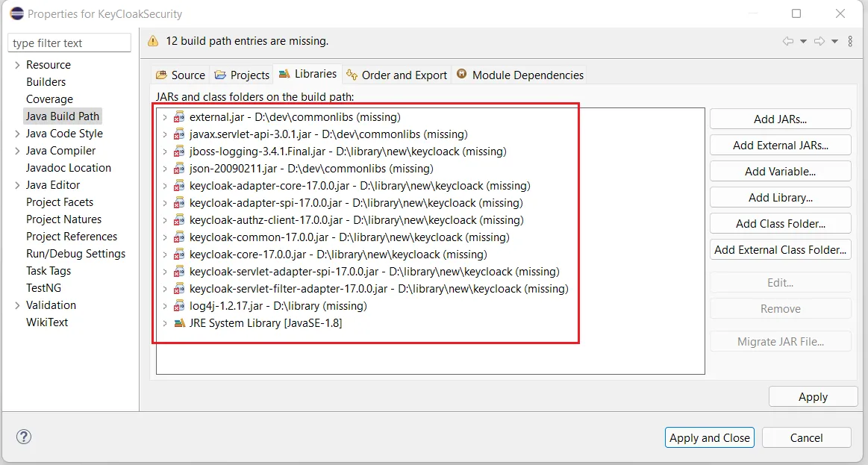Click the javax.servlet-api-3.0.1.jar jar icon

[179, 134]
